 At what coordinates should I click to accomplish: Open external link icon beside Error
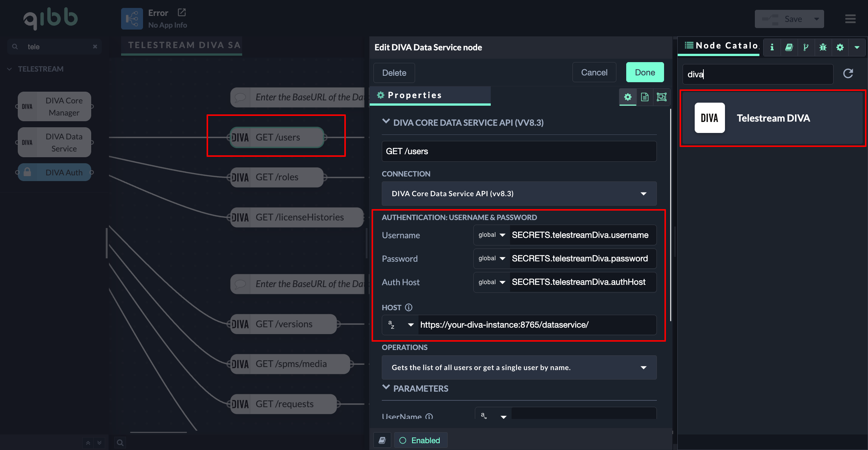click(182, 12)
